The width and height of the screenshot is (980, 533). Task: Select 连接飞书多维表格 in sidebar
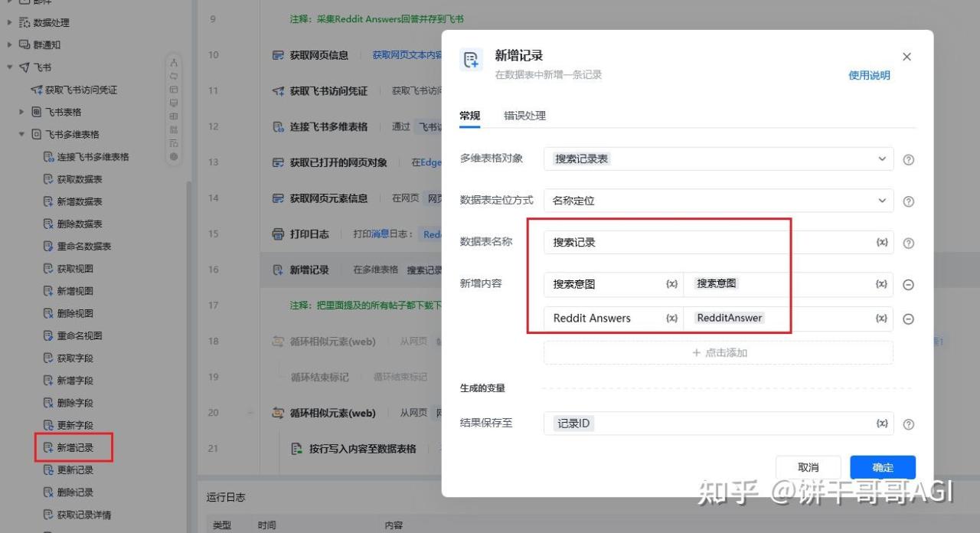[x=86, y=157]
